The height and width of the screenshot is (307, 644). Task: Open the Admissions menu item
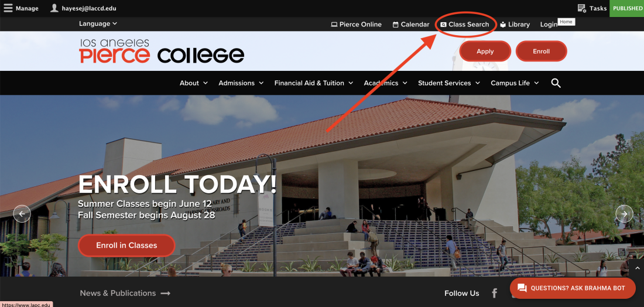[241, 83]
